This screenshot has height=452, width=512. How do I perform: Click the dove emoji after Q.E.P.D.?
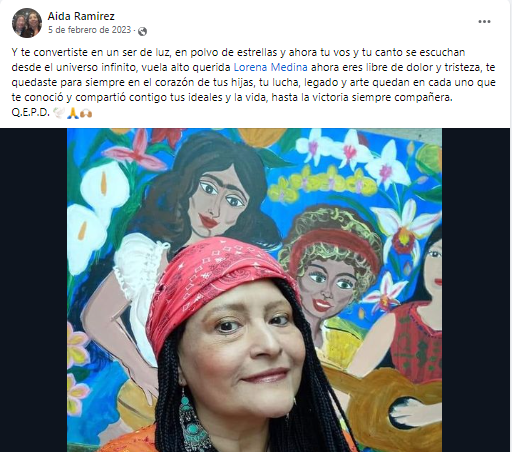pyautogui.click(x=59, y=113)
